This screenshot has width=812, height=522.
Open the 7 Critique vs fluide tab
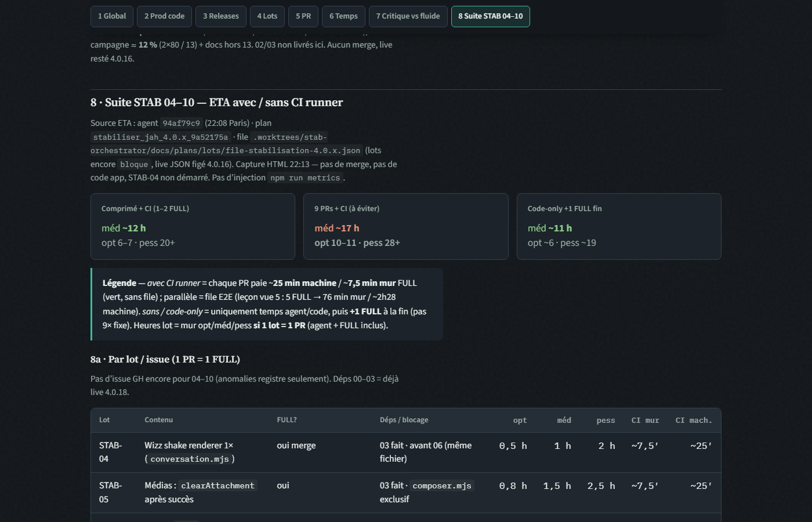[x=408, y=16]
